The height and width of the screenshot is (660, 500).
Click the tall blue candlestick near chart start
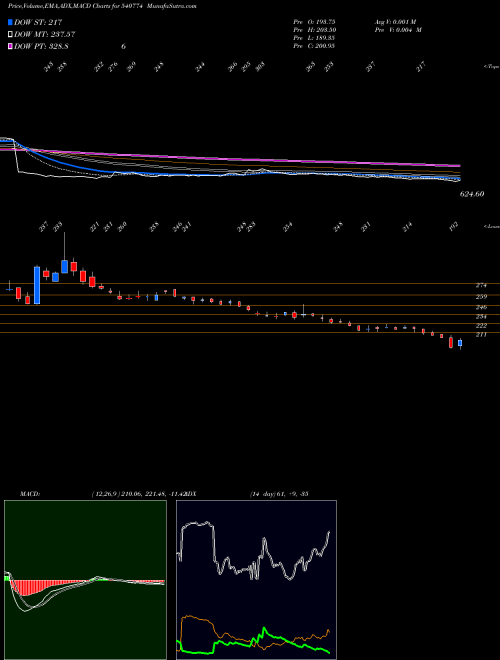click(37, 285)
